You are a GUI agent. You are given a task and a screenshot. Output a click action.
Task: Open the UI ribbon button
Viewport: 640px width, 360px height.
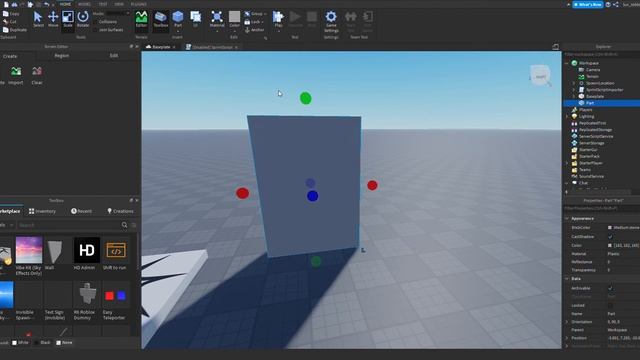(196, 19)
